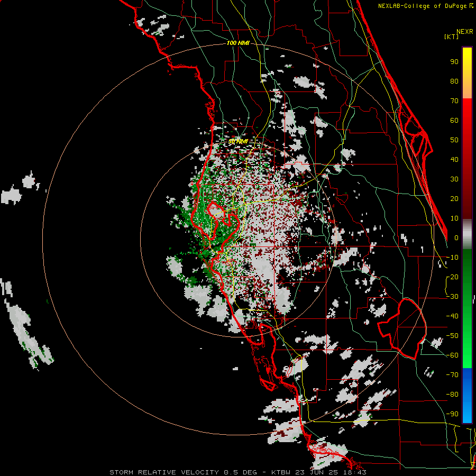Click the STORM RELATIVE VELOCITY 0.5 DEG caption

(x=183, y=472)
